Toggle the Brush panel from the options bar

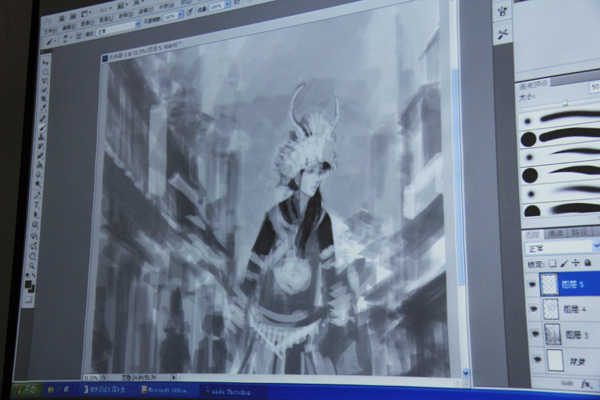point(78,35)
